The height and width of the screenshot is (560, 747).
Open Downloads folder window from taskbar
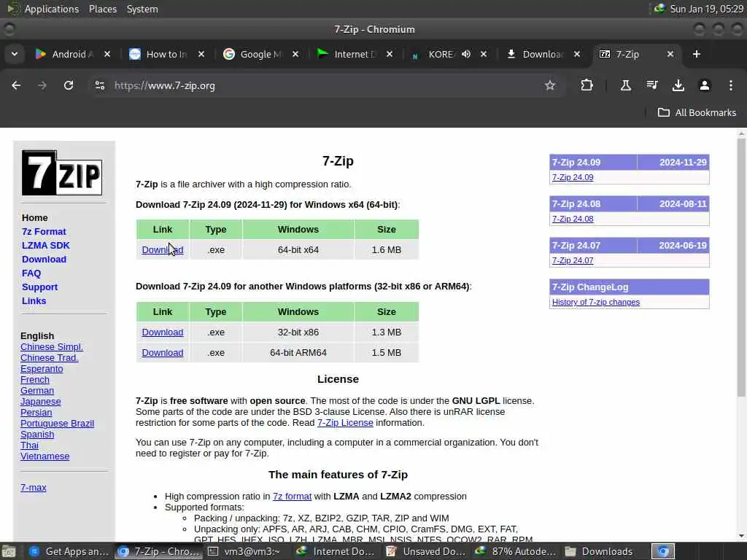pos(600,551)
